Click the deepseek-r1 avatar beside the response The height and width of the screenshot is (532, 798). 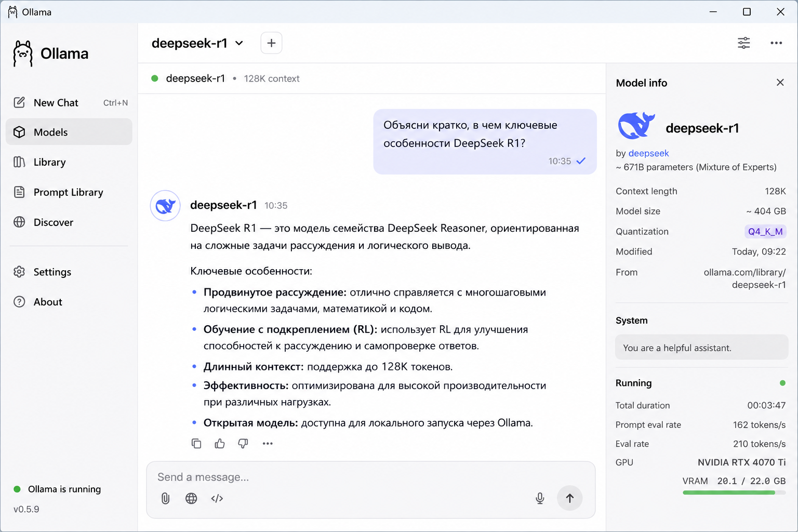(165, 206)
